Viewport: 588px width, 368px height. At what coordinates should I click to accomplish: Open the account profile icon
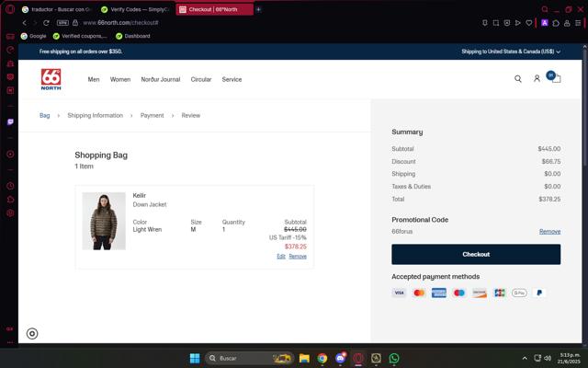coord(537,78)
